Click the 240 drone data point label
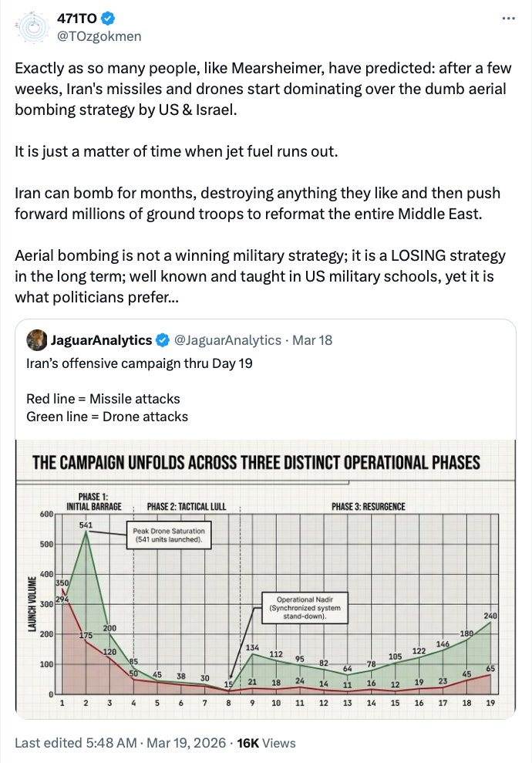 pyautogui.click(x=490, y=616)
